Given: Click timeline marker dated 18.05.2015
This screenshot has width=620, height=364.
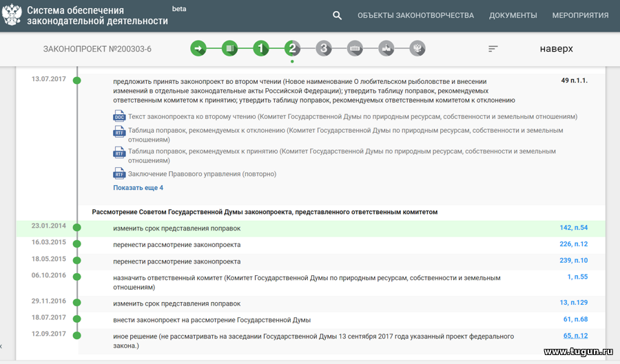Looking at the screenshot, I should click(76, 261).
